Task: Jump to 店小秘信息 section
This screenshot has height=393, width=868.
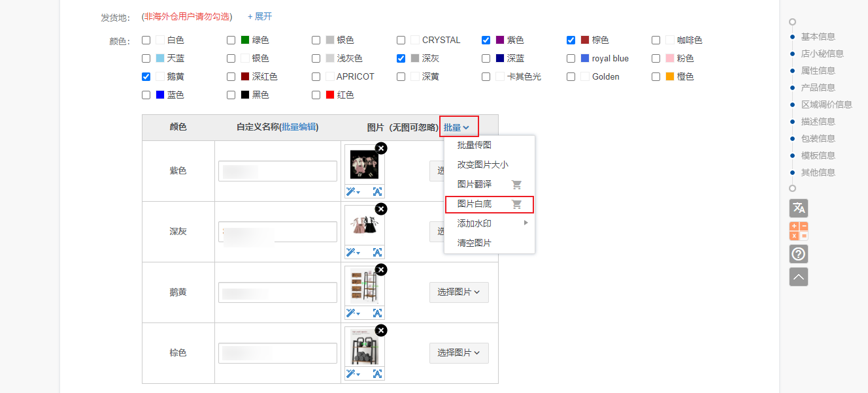Action: (x=822, y=54)
